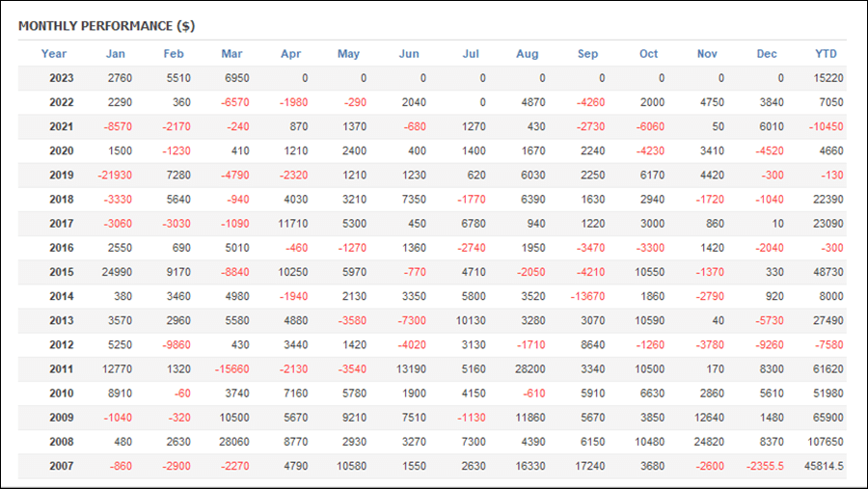Select the 2020 year row label
This screenshot has height=489, width=868.
(x=62, y=150)
